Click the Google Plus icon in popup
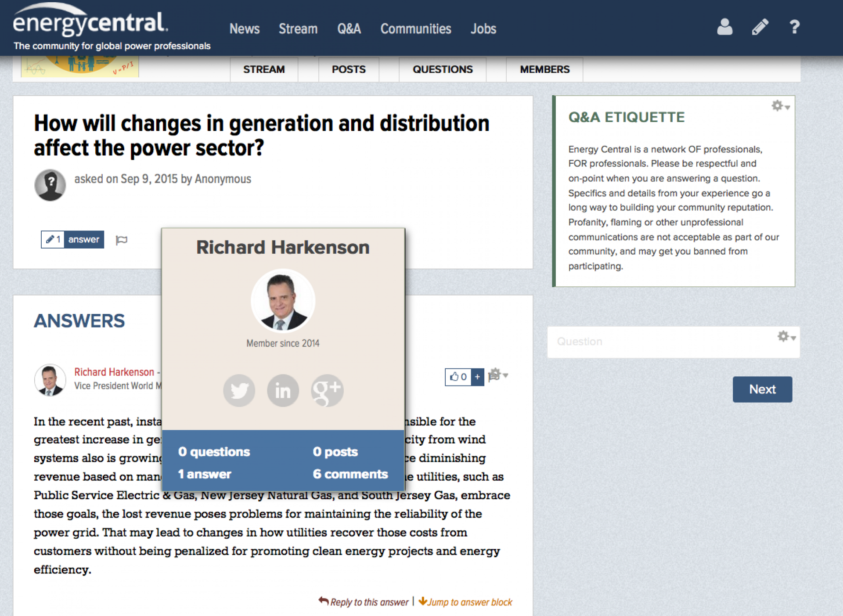Screen dimensions: 843x616 [x=327, y=390]
